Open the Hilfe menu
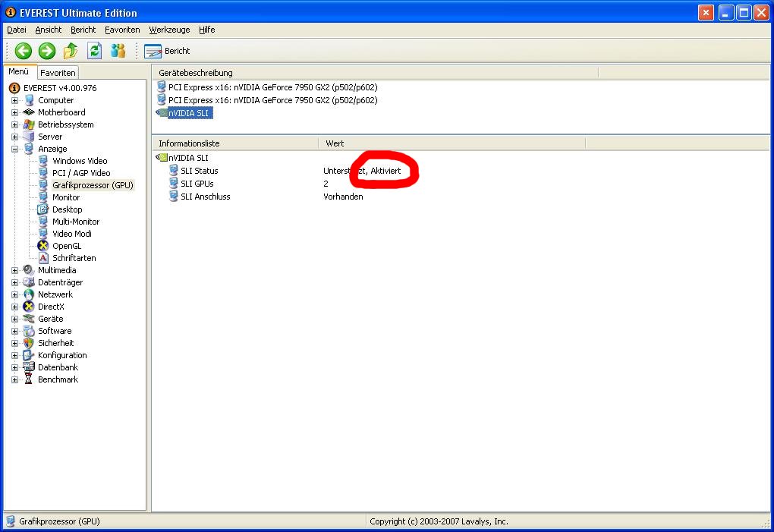The image size is (774, 532). coord(207,30)
